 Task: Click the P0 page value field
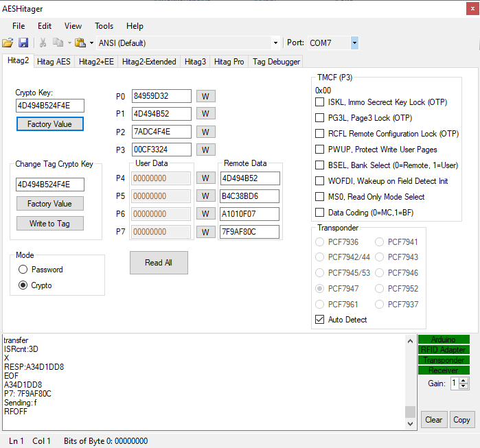coord(161,96)
